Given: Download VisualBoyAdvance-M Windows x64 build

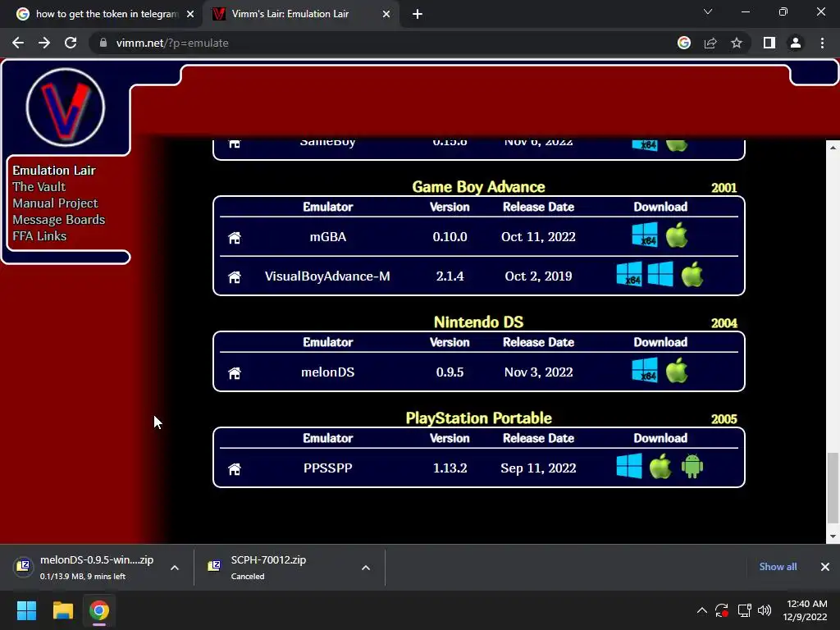Looking at the screenshot, I should coord(629,274).
